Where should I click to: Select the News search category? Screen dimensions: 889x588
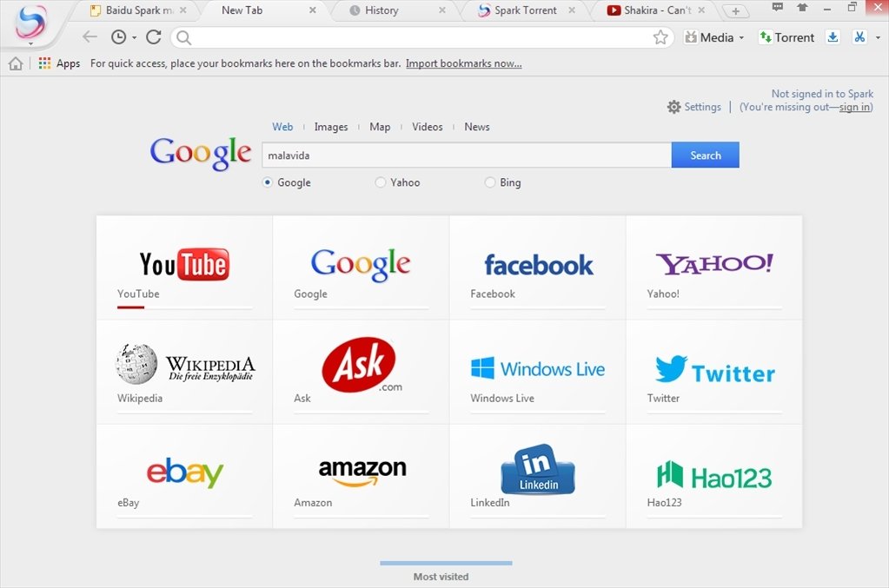click(x=477, y=127)
